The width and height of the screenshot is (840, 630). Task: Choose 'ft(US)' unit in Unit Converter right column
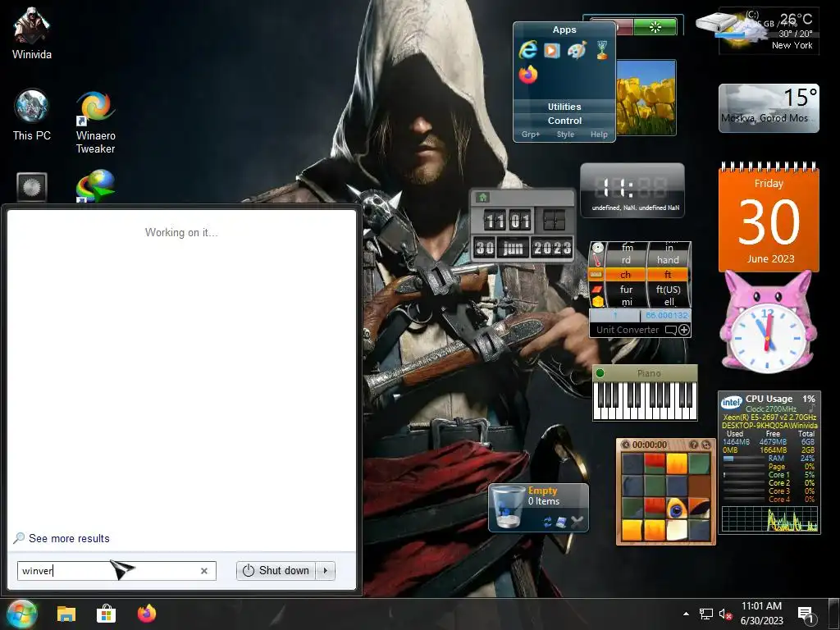[668, 290]
